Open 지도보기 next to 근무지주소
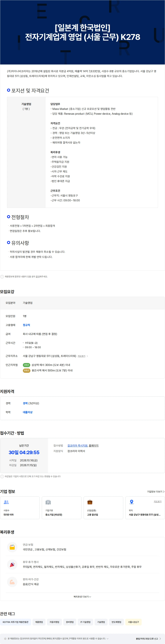This screenshot has height=644, width=165. [81, 356]
